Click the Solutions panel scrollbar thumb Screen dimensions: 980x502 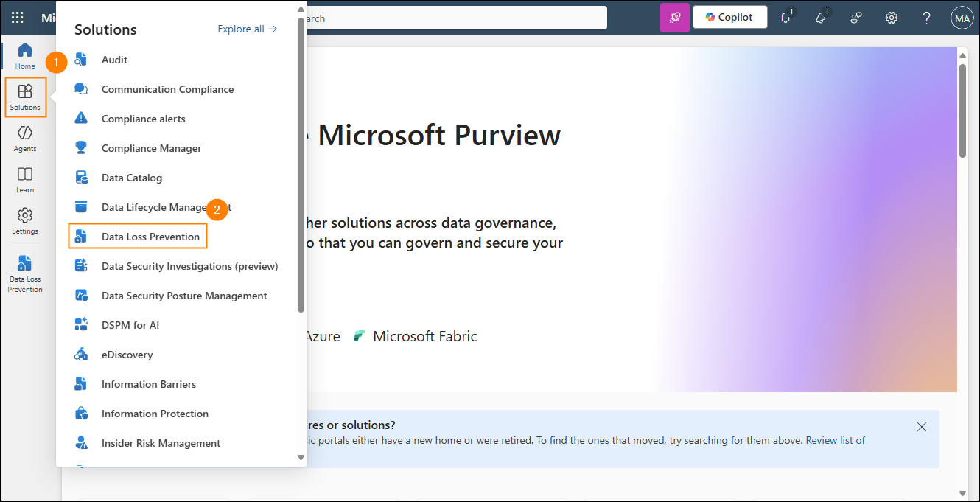(301, 165)
